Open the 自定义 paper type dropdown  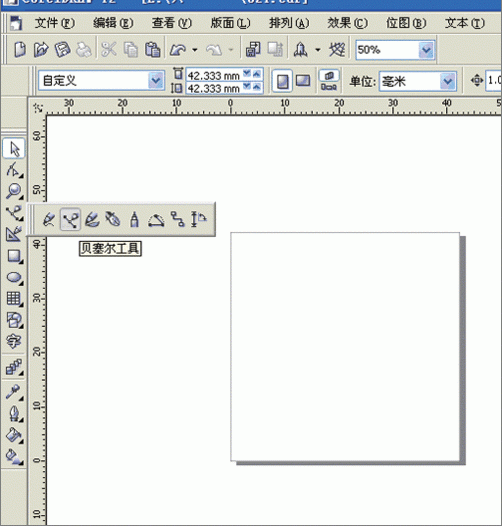click(156, 81)
